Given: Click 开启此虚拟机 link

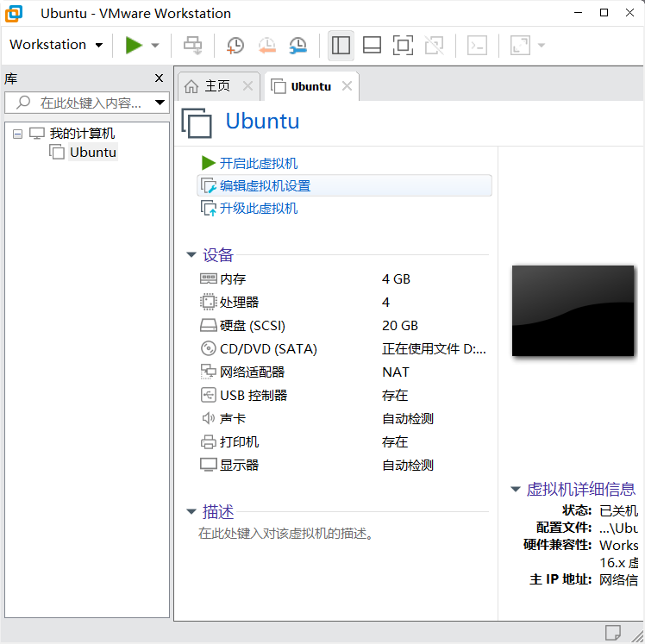Looking at the screenshot, I should (x=259, y=163).
